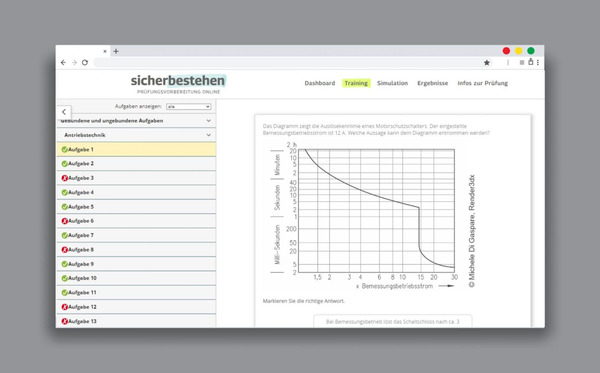The width and height of the screenshot is (600, 373).
Task: Open Aufgabe 3
Action: click(x=136, y=178)
